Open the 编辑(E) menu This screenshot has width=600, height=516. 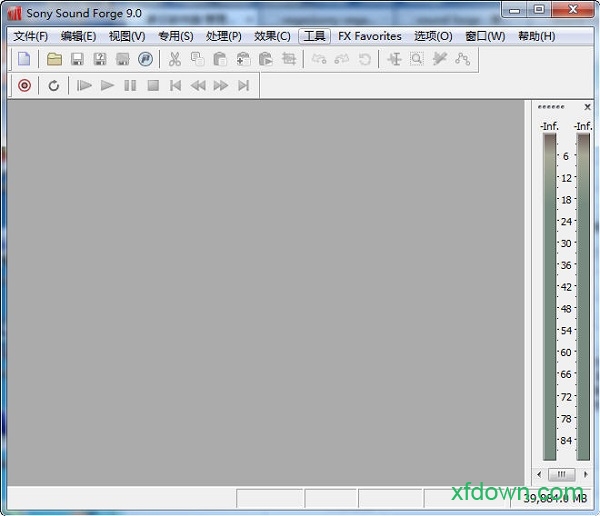click(78, 36)
